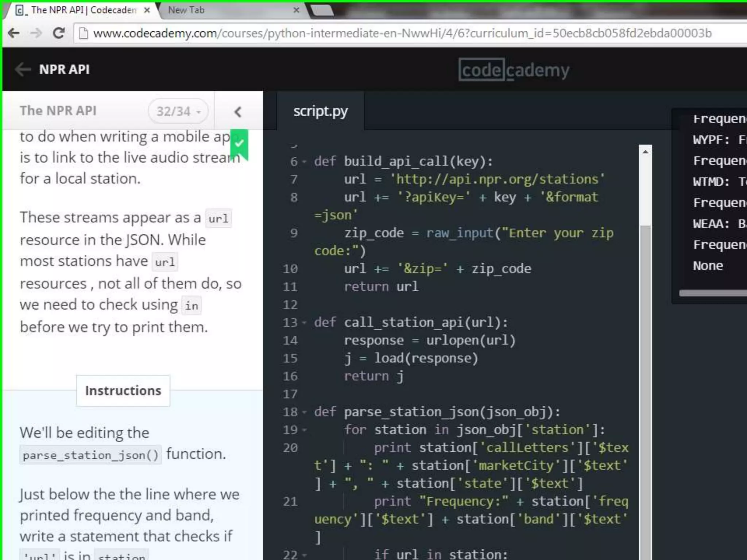Image resolution: width=747 pixels, height=560 pixels.
Task: Click editor scrollbar up arrow
Action: click(x=645, y=151)
